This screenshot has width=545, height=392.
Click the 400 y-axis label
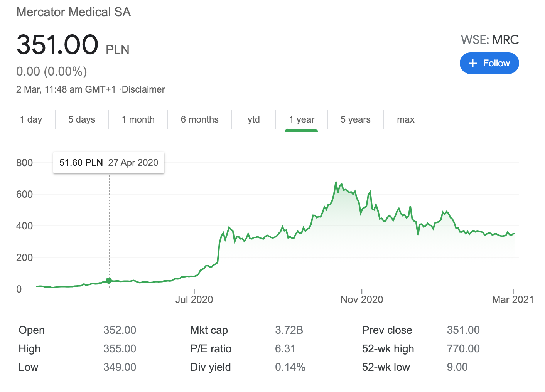(x=24, y=226)
